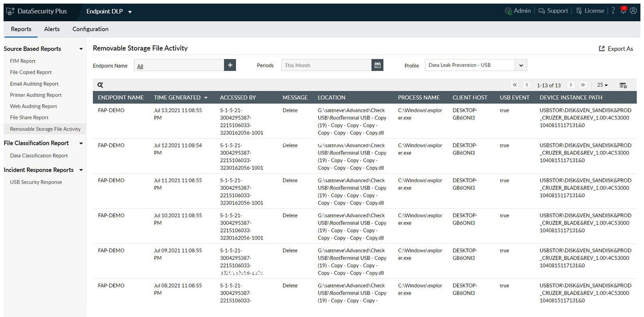Go to last page of results
The width and height of the screenshot is (644, 317).
583,85
